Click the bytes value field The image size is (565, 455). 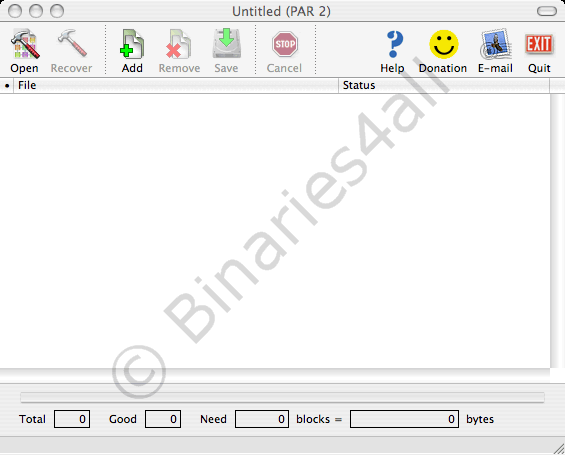pos(404,419)
